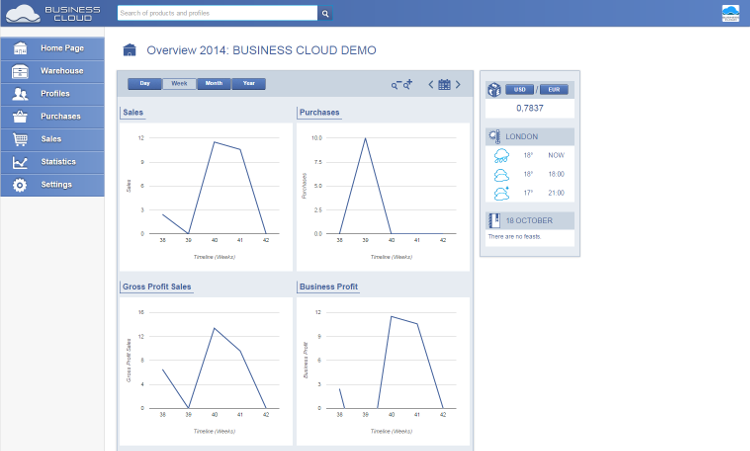Zoom in the chart timeline
This screenshot has width=750, height=451.
[408, 85]
